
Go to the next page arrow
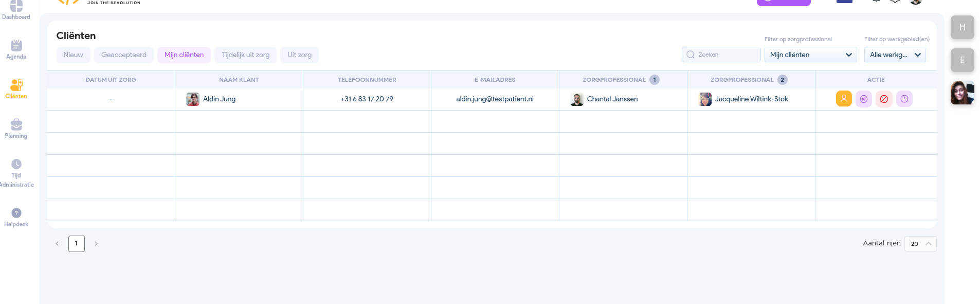[x=96, y=244]
